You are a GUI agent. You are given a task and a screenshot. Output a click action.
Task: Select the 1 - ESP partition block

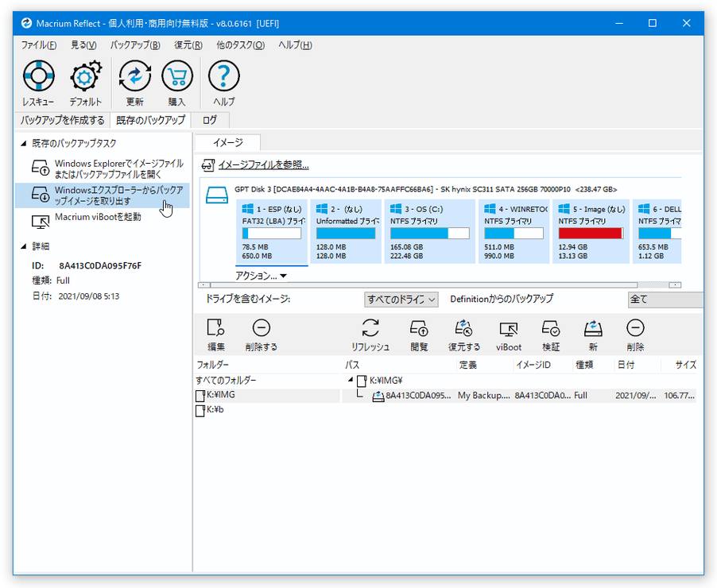[272, 231]
